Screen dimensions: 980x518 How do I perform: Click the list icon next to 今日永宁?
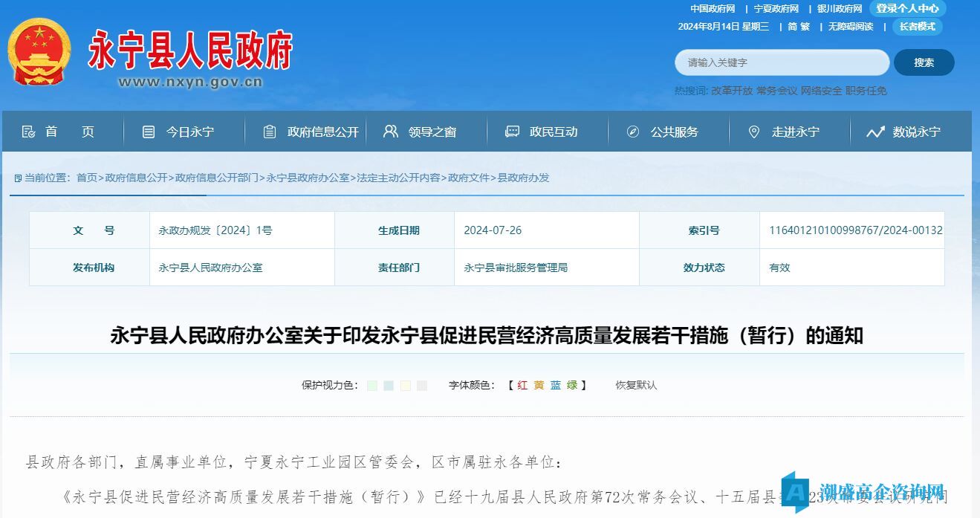coord(149,132)
